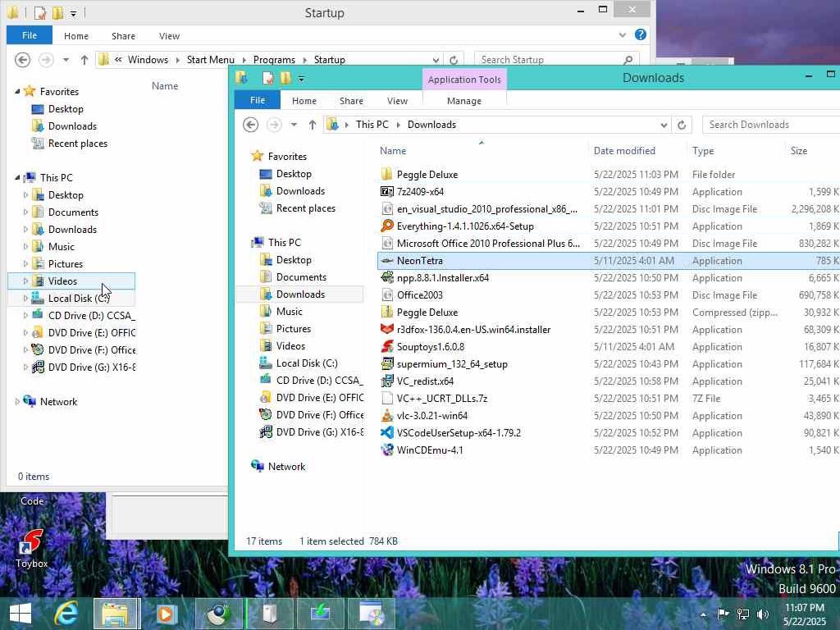Click the Programs breadcrumb in Startup window
Viewport: 840px width, 630px height.
pyautogui.click(x=274, y=59)
